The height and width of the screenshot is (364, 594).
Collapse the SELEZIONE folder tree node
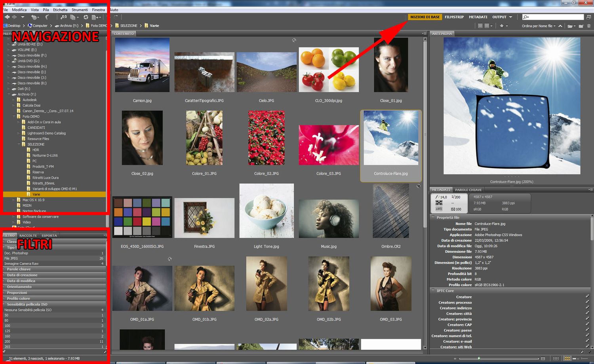tap(19, 144)
